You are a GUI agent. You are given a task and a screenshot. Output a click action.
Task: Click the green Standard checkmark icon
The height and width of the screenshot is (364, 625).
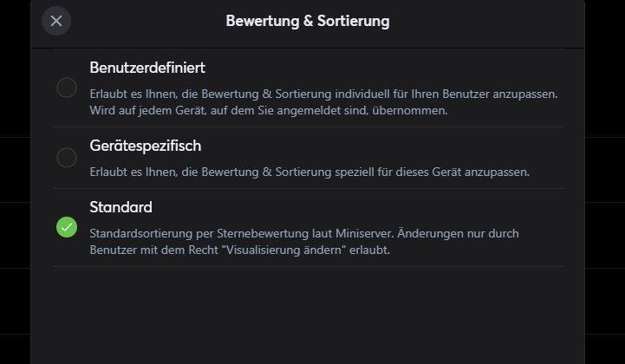(67, 227)
